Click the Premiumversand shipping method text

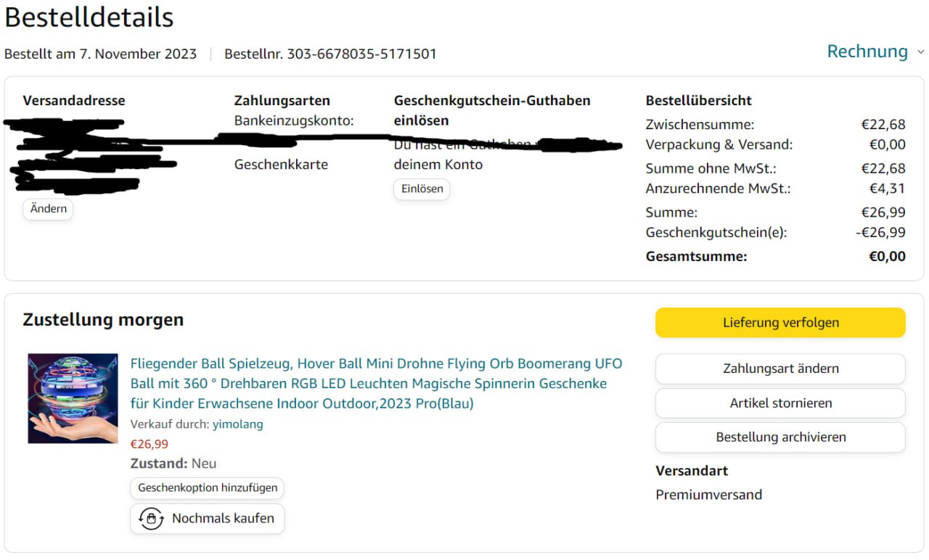708,495
